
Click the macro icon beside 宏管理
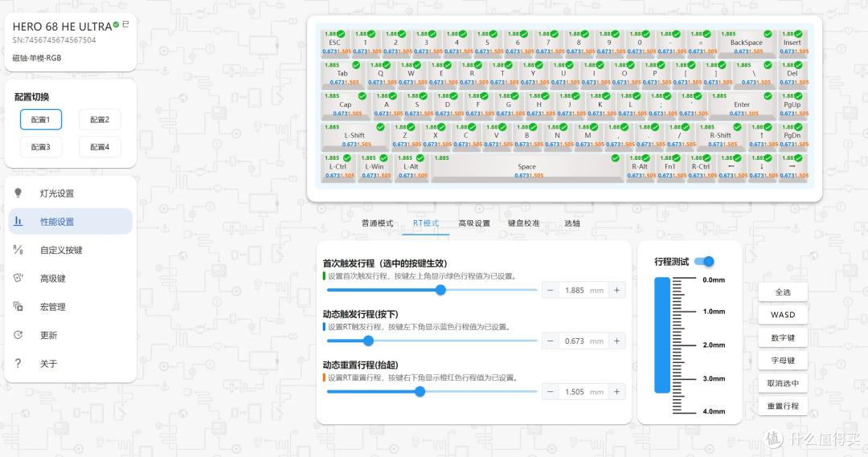(18, 307)
